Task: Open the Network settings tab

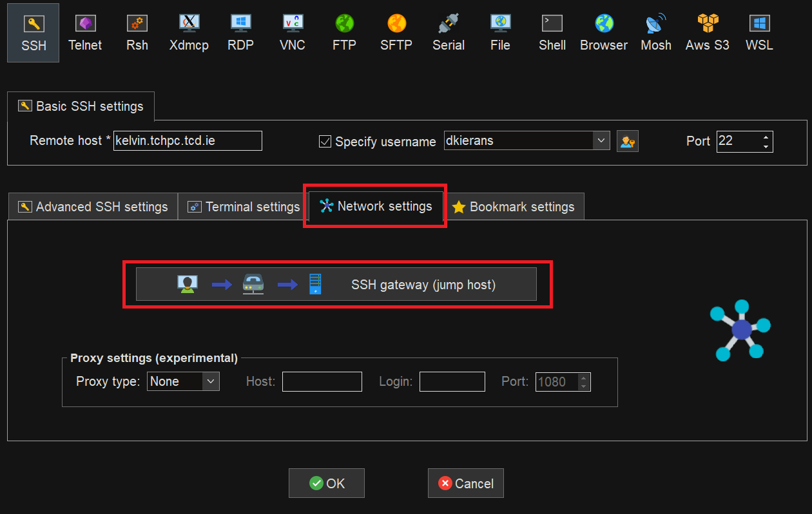Action: tap(375, 206)
